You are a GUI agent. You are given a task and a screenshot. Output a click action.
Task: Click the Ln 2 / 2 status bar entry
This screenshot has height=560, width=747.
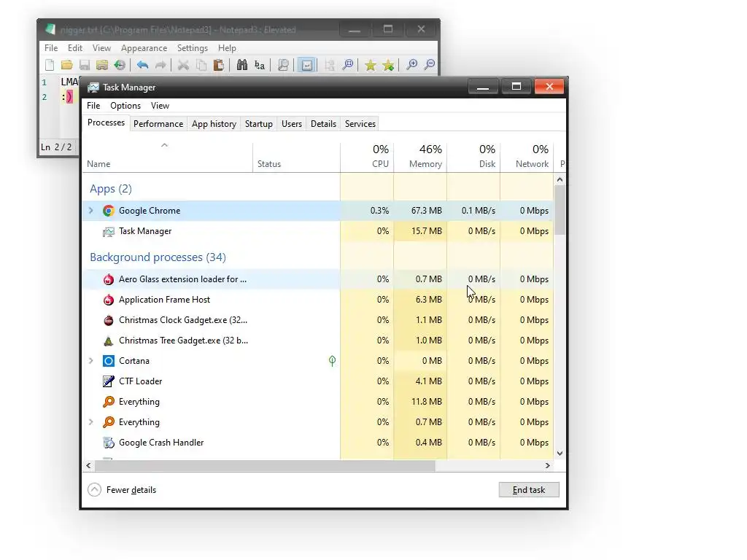pos(56,147)
